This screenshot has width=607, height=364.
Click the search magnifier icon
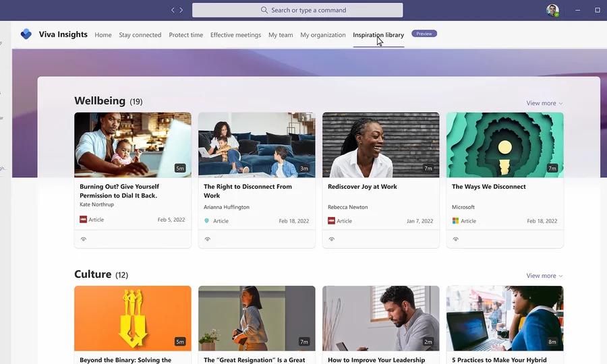click(x=264, y=10)
